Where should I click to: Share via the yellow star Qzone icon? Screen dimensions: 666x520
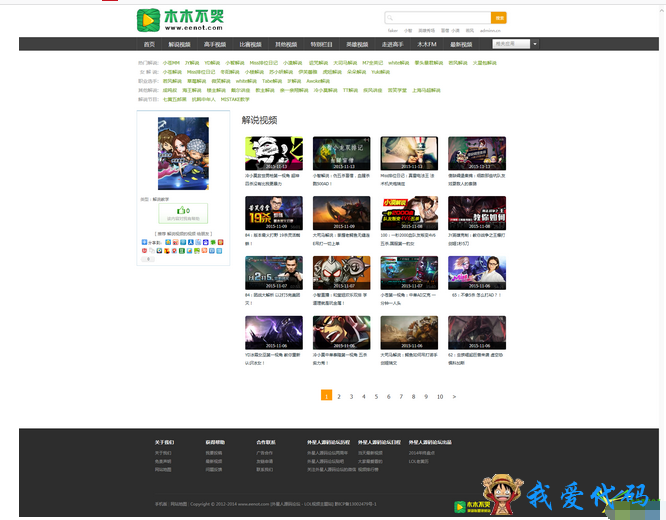point(168,242)
